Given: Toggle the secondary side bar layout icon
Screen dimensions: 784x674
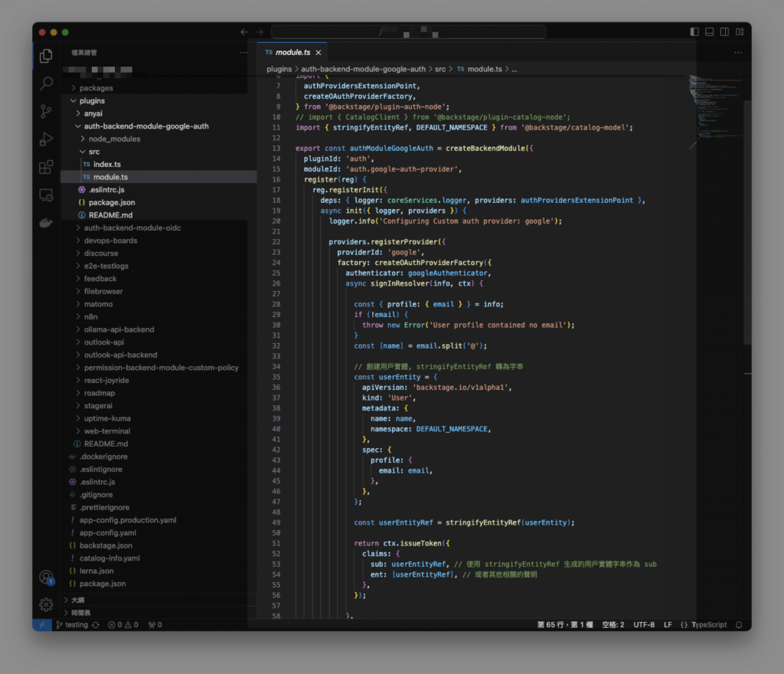Looking at the screenshot, I should click(724, 32).
